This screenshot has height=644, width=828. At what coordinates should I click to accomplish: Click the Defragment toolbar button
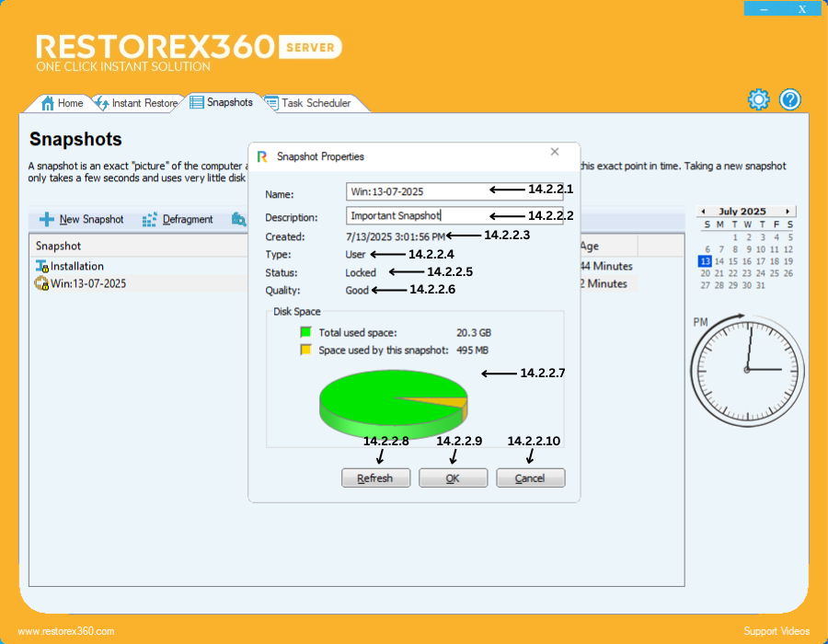178,219
